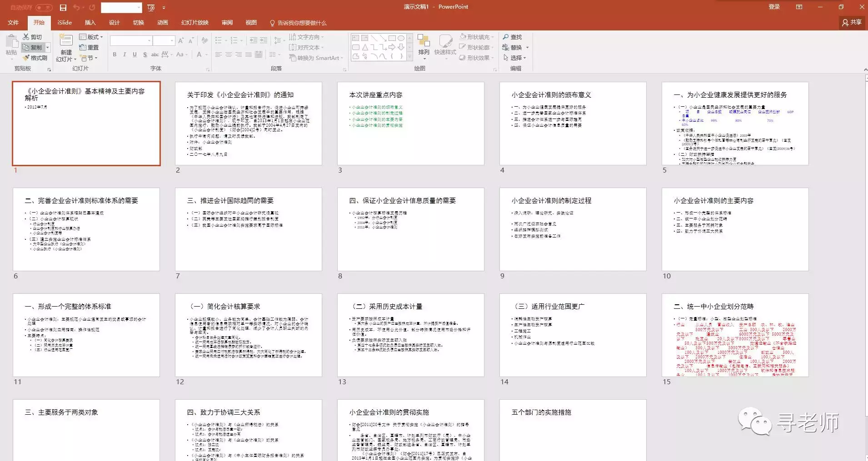Toggle Underline formatting
This screenshot has height=461, width=868.
[135, 55]
